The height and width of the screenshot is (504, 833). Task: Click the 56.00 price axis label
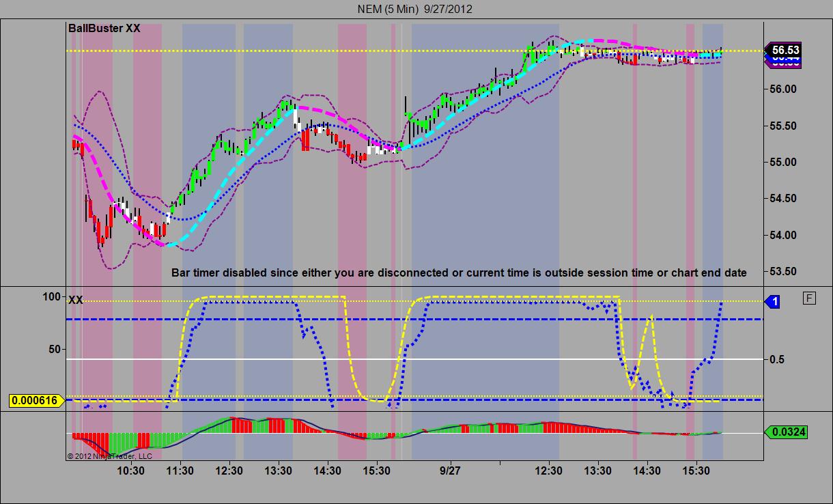[x=784, y=89]
